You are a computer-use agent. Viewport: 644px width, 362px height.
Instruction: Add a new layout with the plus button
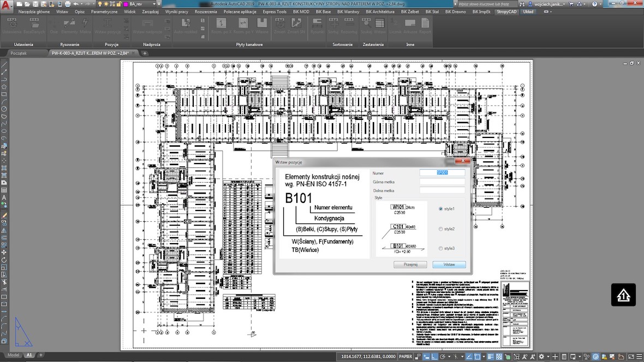[41, 355]
